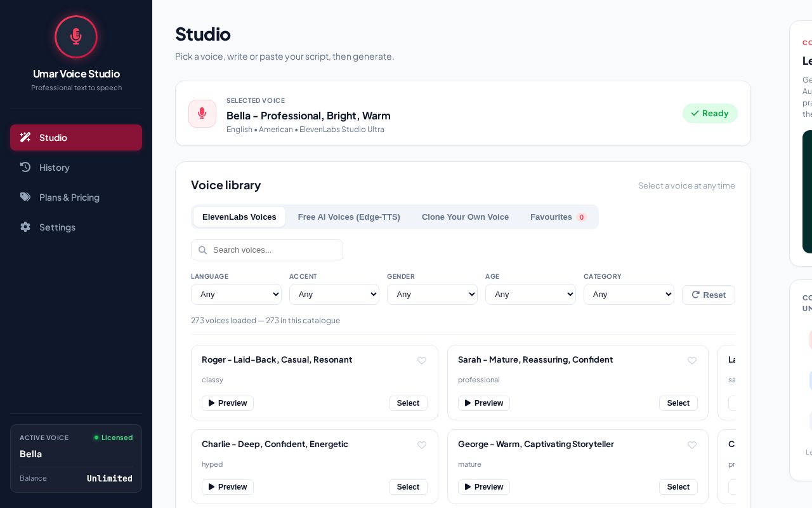The width and height of the screenshot is (812, 508).
Task: Preview the Sarah voice
Action: [484, 403]
